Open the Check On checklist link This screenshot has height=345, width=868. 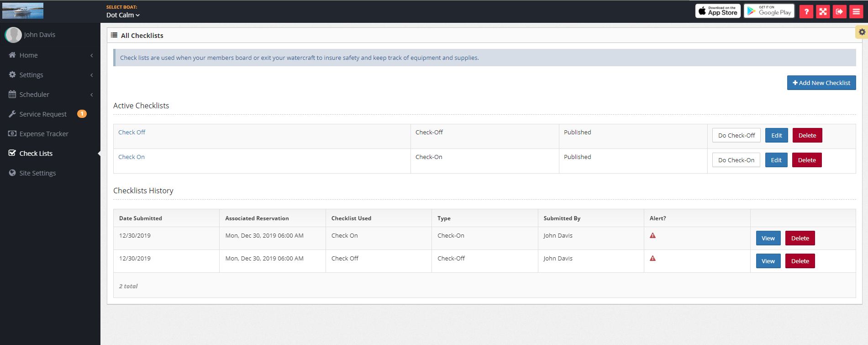(132, 157)
